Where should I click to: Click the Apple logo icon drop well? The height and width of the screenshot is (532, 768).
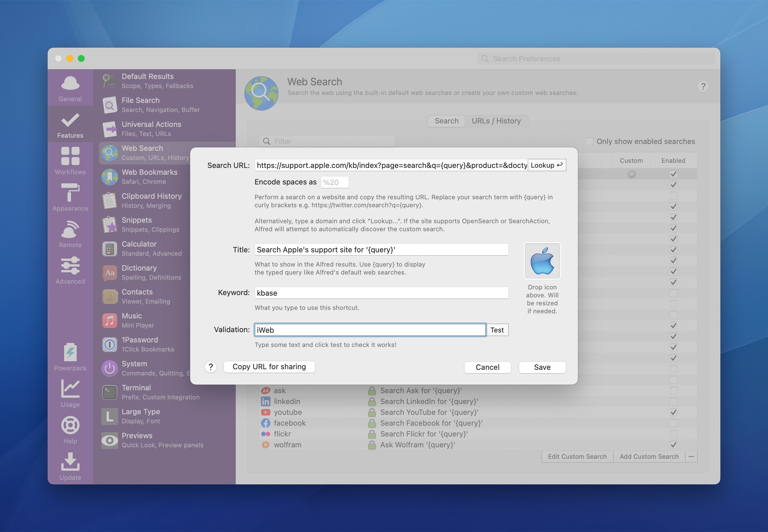pyautogui.click(x=542, y=261)
